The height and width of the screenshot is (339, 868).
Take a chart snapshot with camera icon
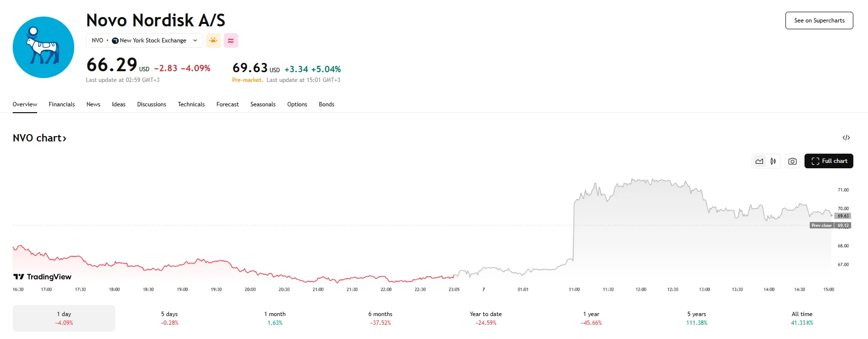pyautogui.click(x=793, y=161)
